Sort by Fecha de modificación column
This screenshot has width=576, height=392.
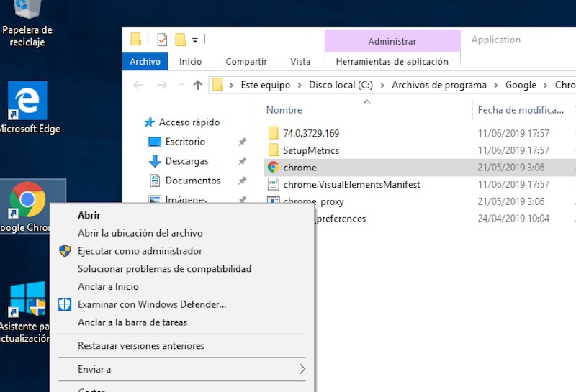click(521, 110)
